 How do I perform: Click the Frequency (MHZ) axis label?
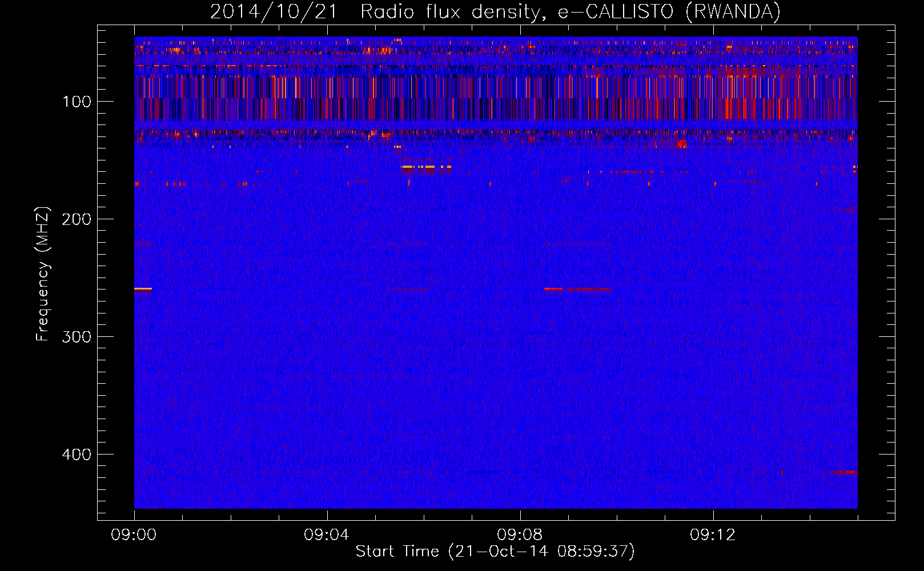[42, 274]
